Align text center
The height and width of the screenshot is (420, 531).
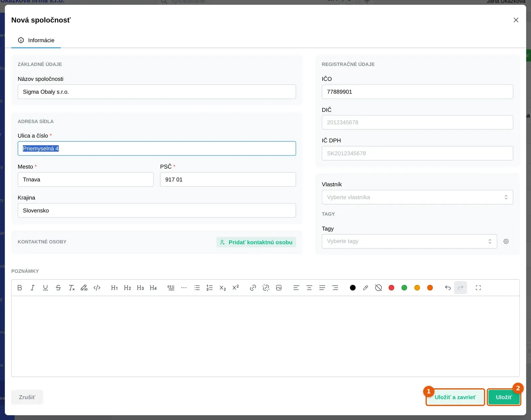coord(309,288)
